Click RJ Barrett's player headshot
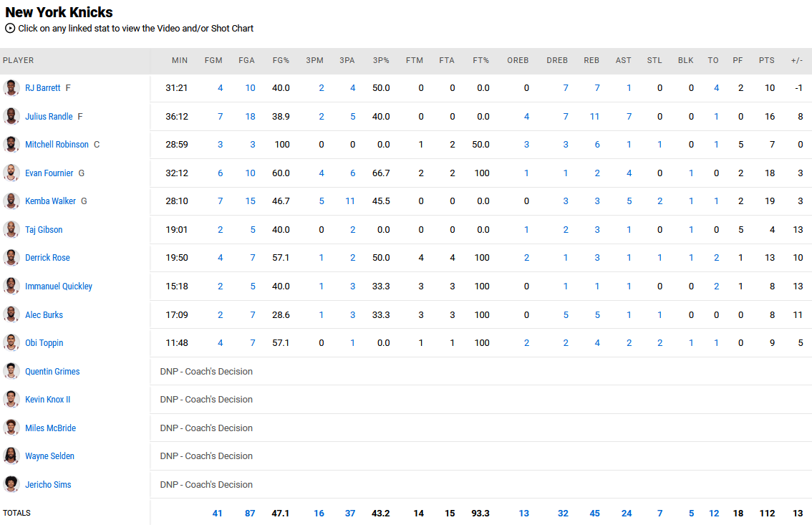Image resolution: width=812 pixels, height=525 pixels. tap(11, 88)
